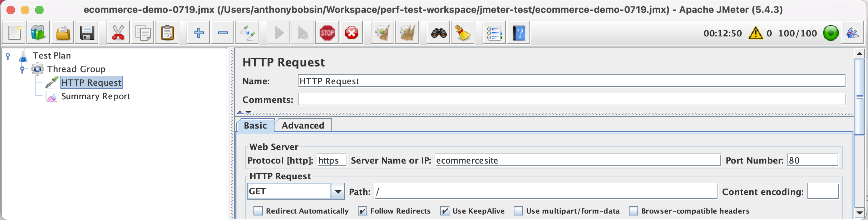Click the Port Number field
868x220 pixels.
(813, 160)
